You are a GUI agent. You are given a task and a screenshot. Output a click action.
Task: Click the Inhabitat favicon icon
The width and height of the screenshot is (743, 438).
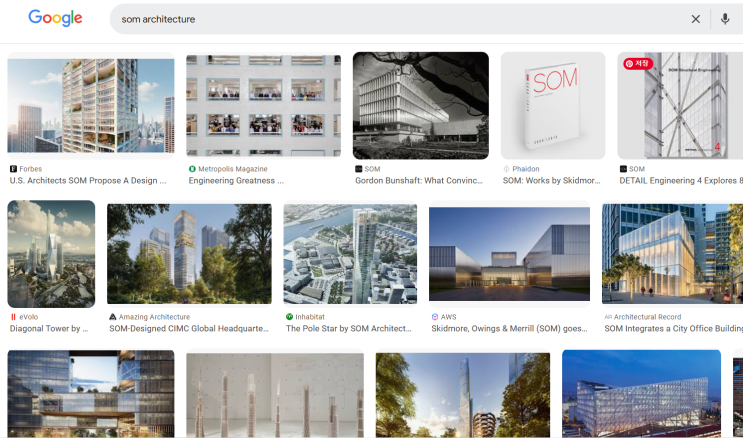click(290, 317)
